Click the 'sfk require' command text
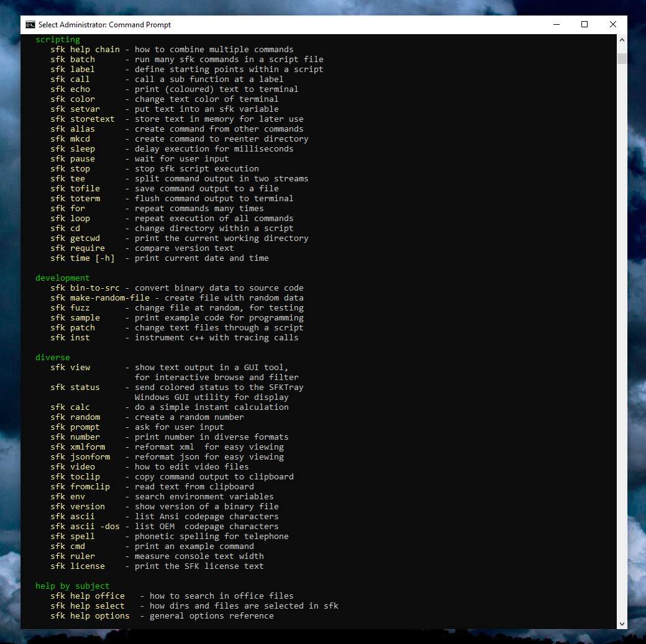The height and width of the screenshot is (644, 646). (x=78, y=248)
